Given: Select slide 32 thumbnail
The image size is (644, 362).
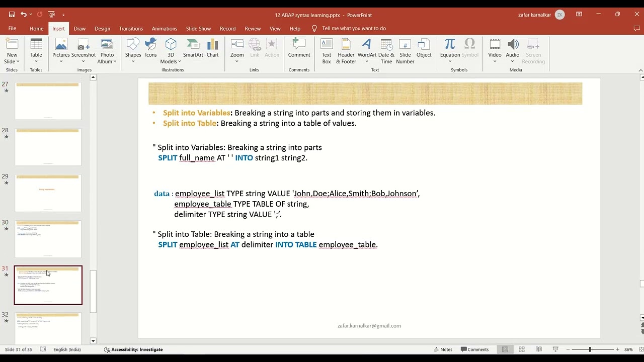Looking at the screenshot, I should point(48,329).
